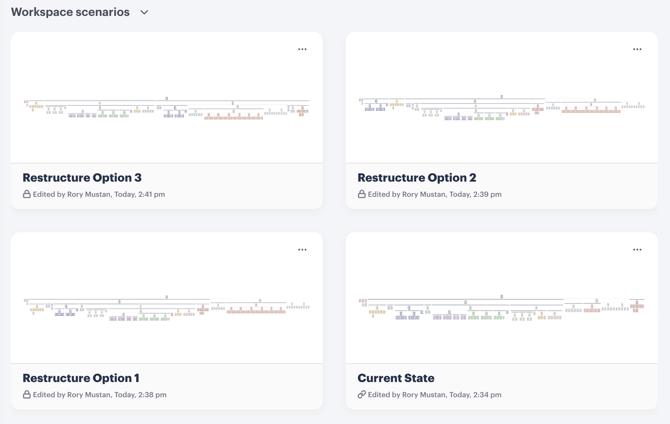
Task: Click the Restructure Option 1 title
Action: [x=81, y=378]
